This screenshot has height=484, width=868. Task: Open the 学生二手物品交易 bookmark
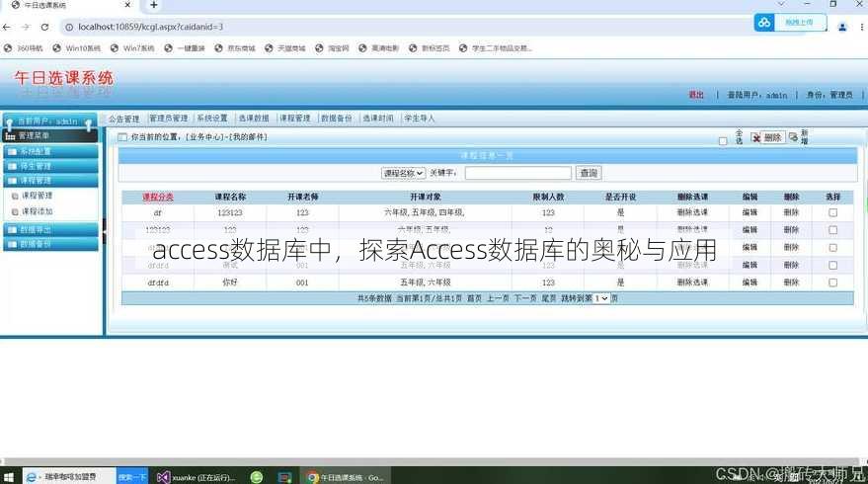pos(496,48)
